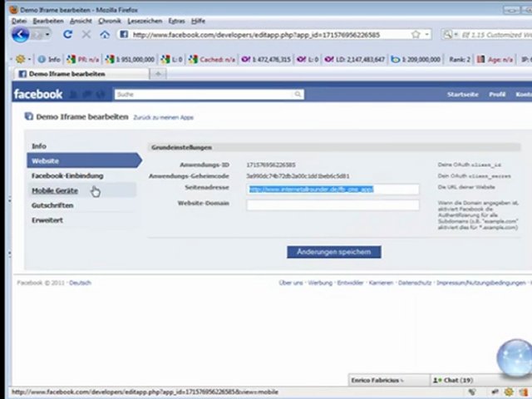Expand the address bar URL dropdown arrow
This screenshot has height=399, width=532.
[426, 34]
